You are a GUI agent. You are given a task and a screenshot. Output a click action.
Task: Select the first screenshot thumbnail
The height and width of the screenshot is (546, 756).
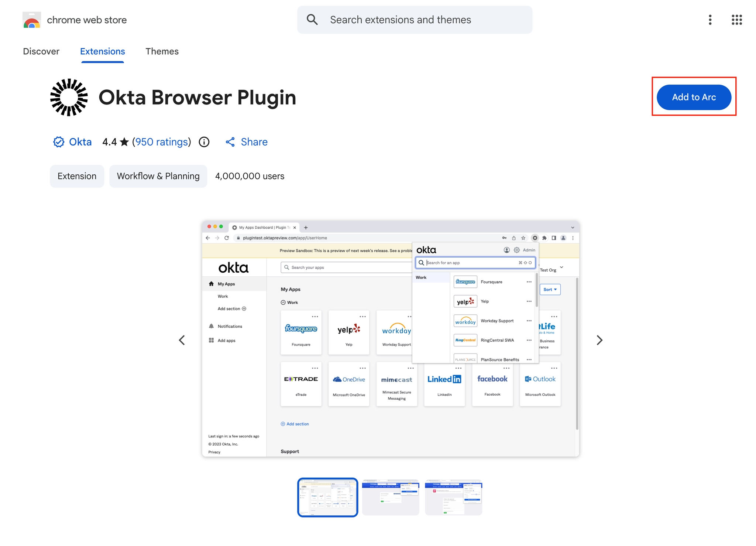pyautogui.click(x=328, y=497)
